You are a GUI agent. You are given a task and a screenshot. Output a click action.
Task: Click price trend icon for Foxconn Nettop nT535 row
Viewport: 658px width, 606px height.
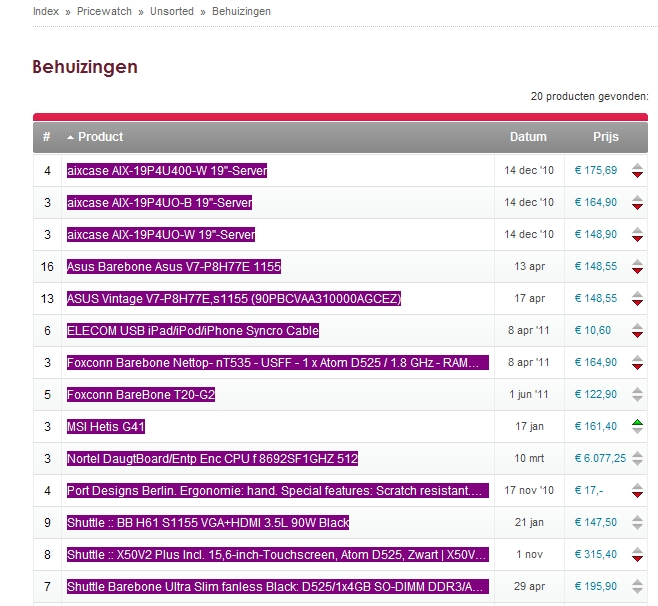637,363
